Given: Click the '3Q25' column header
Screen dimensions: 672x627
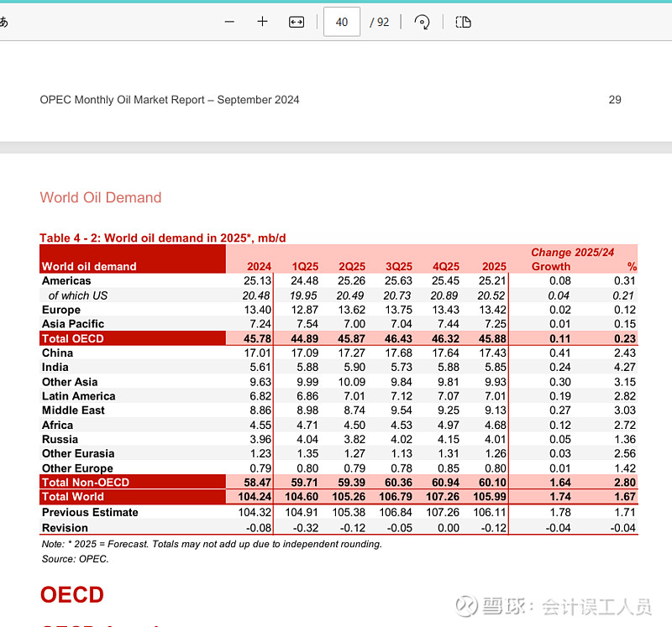Looking at the screenshot, I should coord(398,266).
